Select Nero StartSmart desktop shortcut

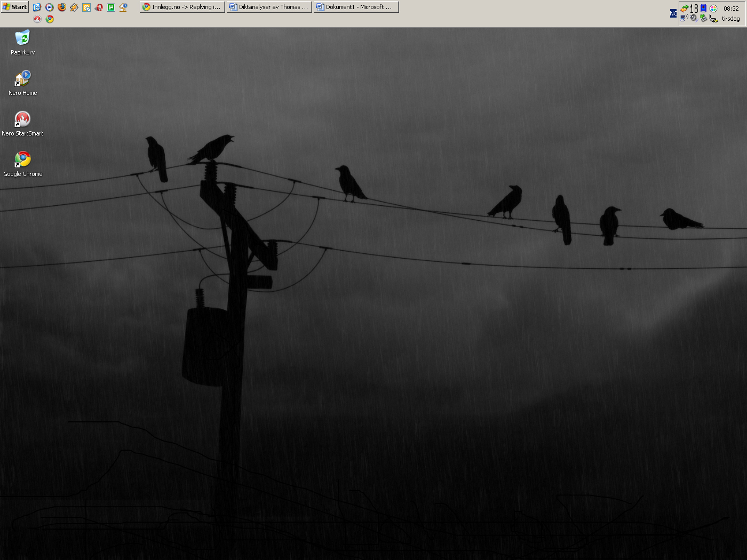click(x=23, y=124)
